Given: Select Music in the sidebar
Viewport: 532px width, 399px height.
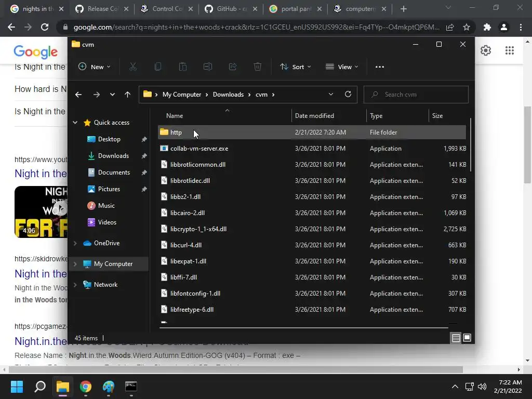Looking at the screenshot, I should coord(106,206).
